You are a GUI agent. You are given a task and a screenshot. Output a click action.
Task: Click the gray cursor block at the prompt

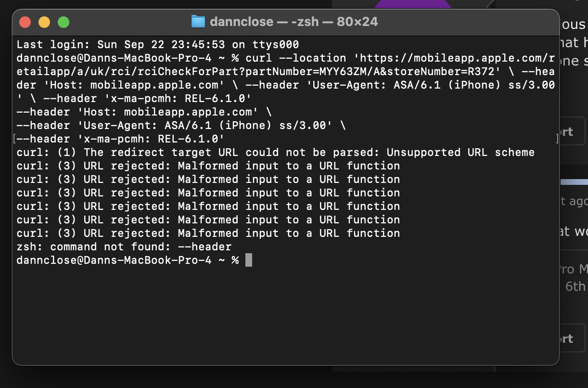(x=249, y=260)
